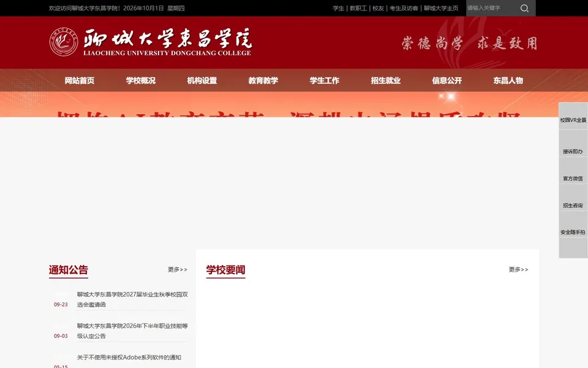This screenshot has height=368, width=588.
Task: Click the 聊城大学东昌学院 calligraphy title banner
Action: [x=168, y=42]
